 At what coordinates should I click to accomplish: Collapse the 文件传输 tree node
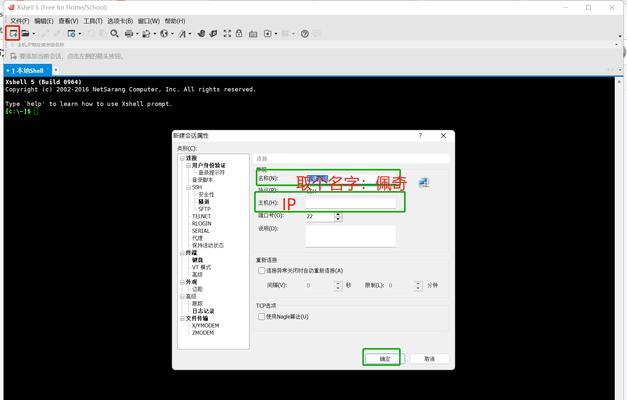click(182, 318)
